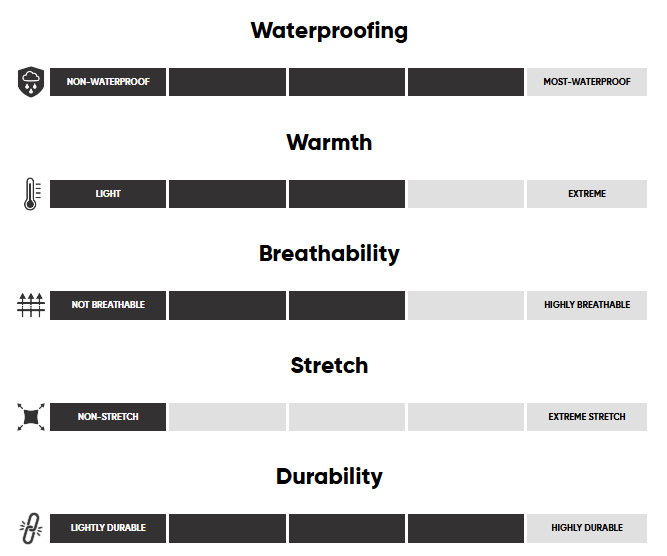
Task: Pick the Highly Breathable segment
Action: pos(587,305)
